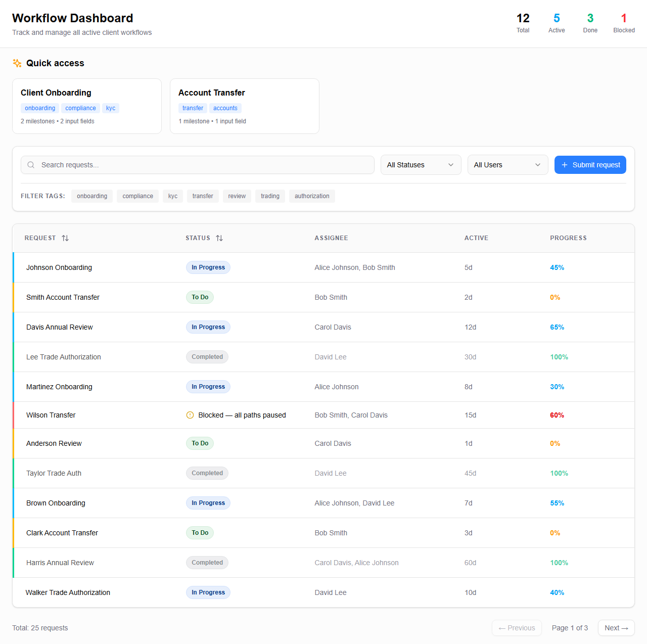Click the 65% progress on Davis Annual Review
This screenshot has width=647, height=644.
557,327
